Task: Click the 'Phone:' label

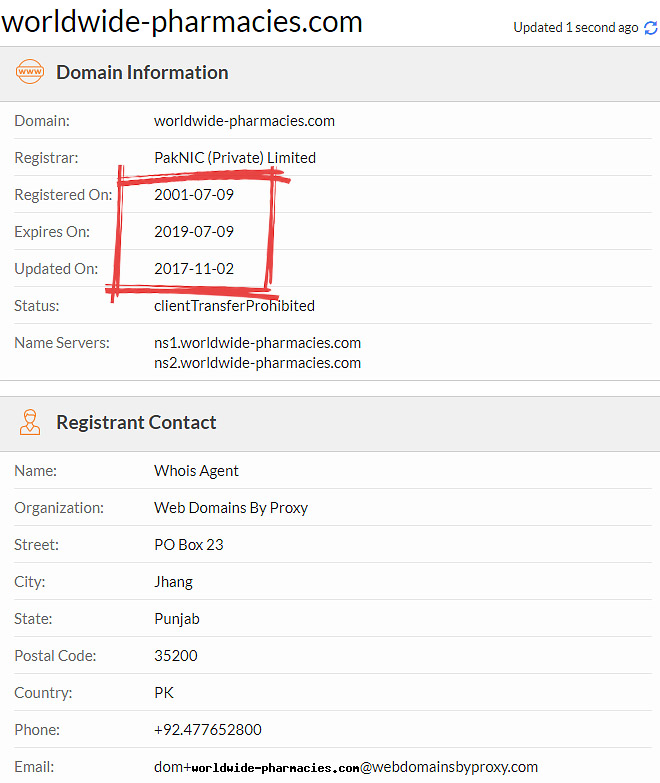Action: pyautogui.click(x=37, y=730)
